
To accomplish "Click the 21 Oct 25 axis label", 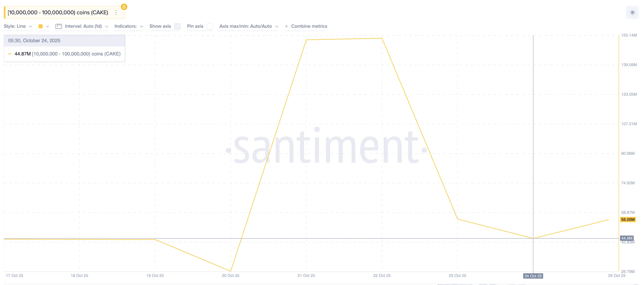I will pos(306,276).
